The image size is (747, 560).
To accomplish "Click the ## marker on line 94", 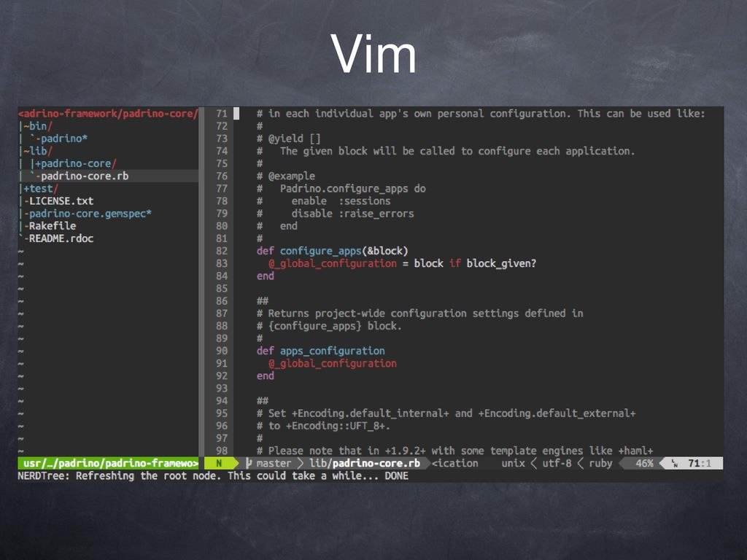I will [x=263, y=401].
